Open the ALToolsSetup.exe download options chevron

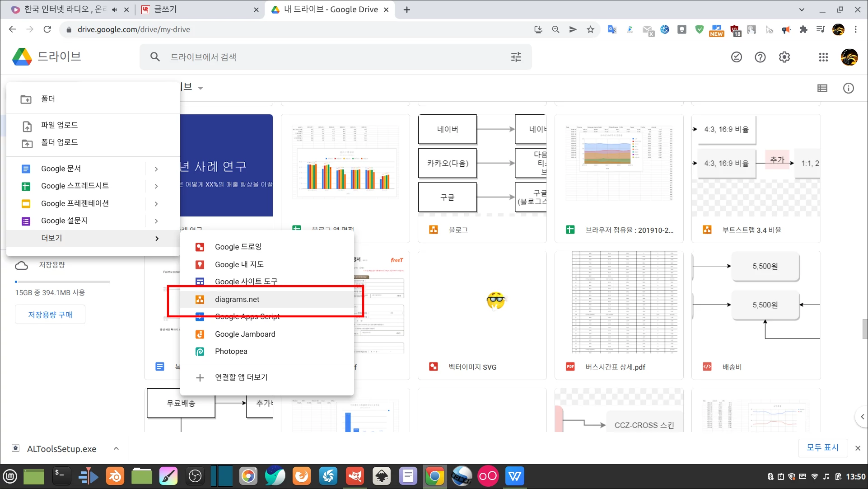(116, 448)
